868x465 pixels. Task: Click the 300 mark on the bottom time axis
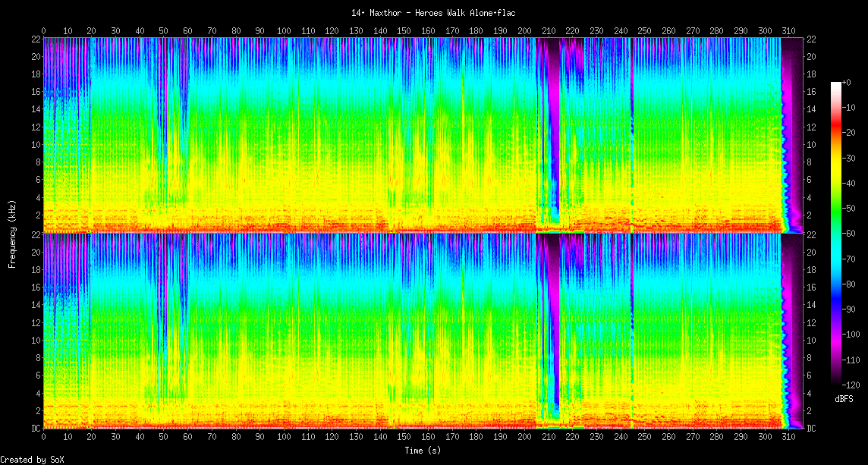coord(765,438)
